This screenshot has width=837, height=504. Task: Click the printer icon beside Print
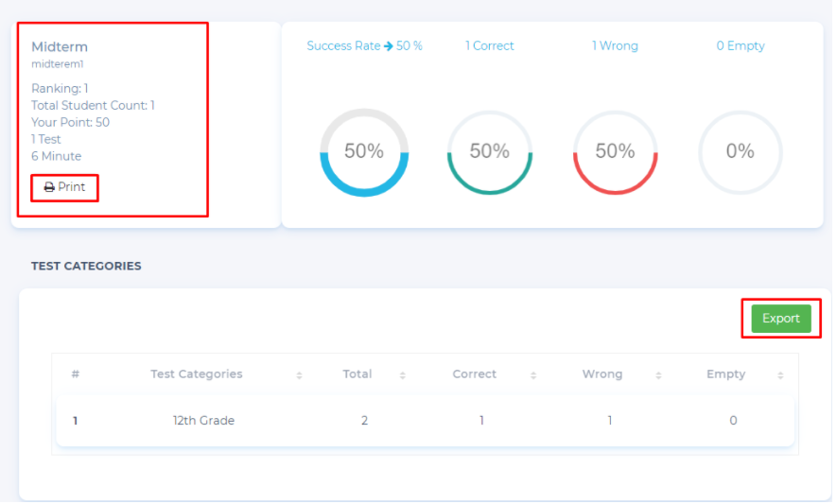coord(49,187)
